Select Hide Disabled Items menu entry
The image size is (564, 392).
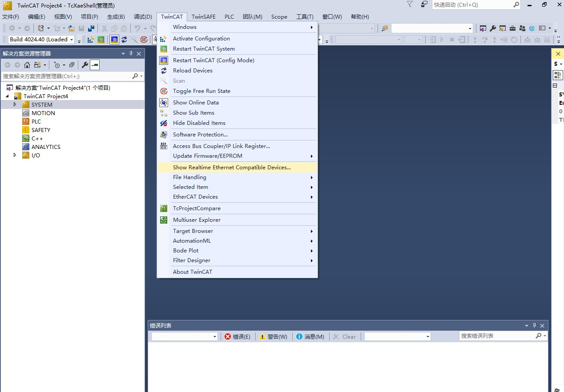tap(238, 123)
